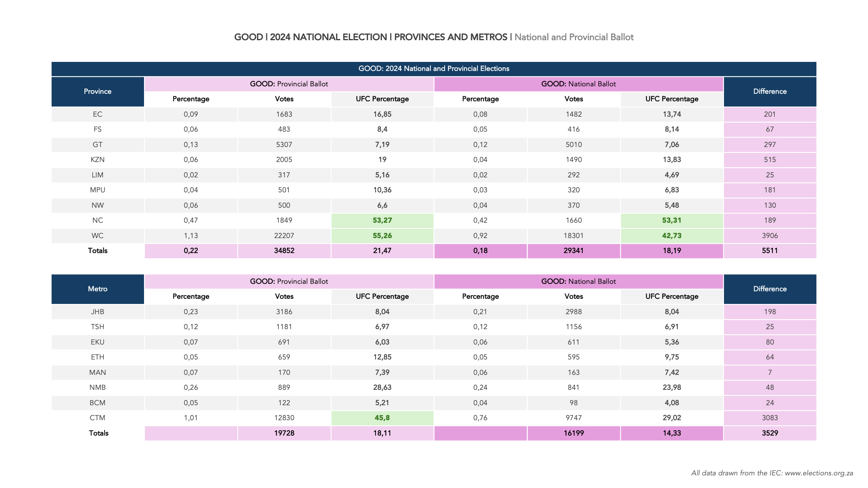This screenshot has width=868, height=488.
Task: Click the IEC source note at bottom right
Action: [772, 473]
